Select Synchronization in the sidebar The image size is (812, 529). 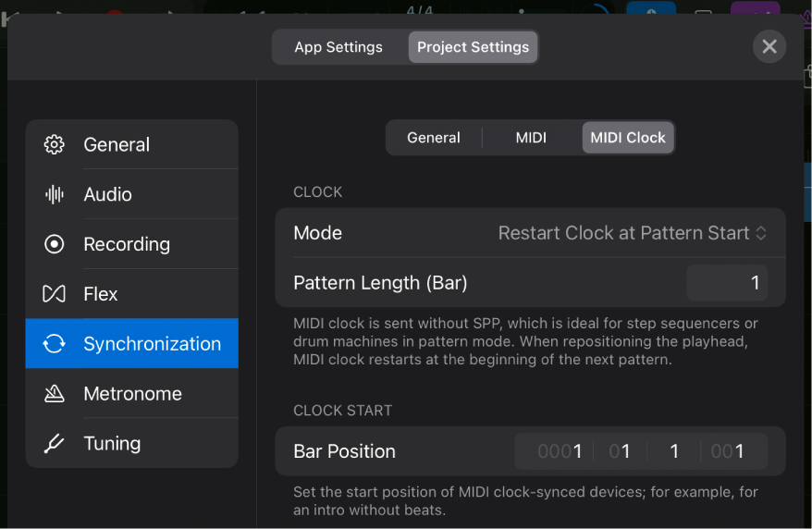pyautogui.click(x=132, y=344)
